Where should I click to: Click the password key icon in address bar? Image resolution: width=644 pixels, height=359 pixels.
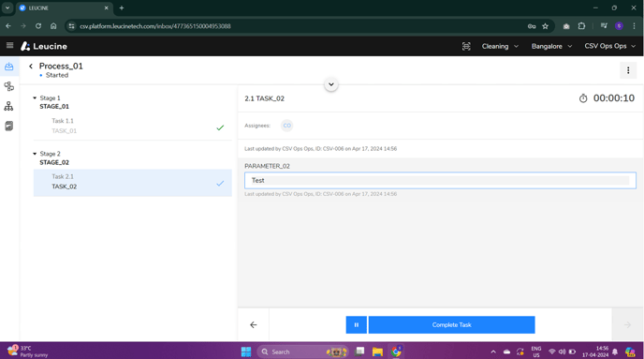532,26
